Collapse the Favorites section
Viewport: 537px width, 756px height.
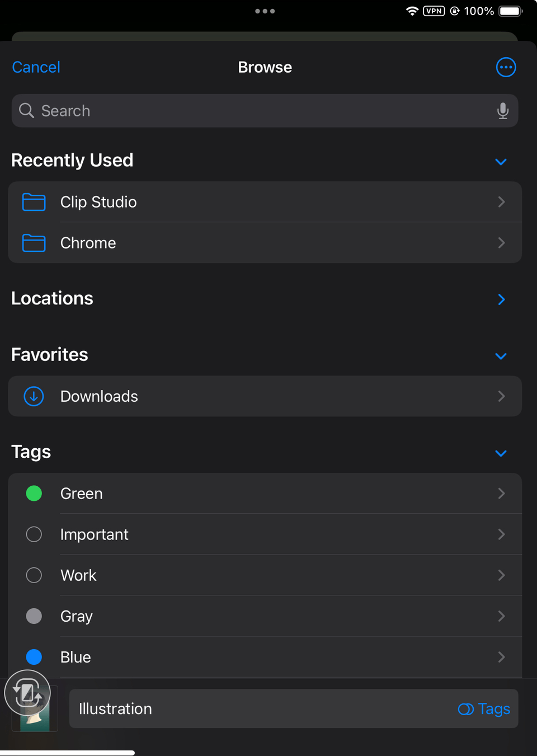[x=501, y=356]
